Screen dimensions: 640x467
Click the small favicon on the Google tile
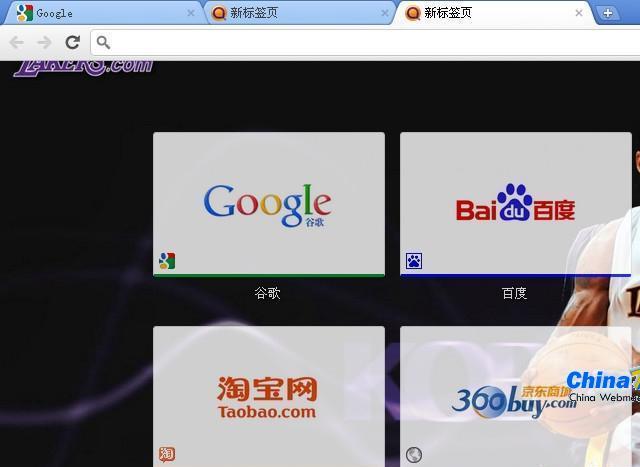coord(167,261)
